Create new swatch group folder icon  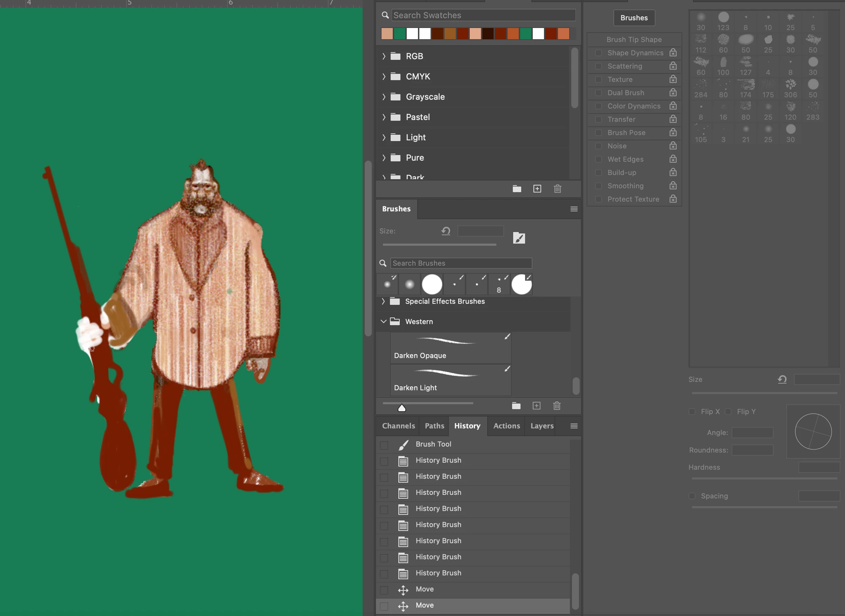[x=516, y=189]
